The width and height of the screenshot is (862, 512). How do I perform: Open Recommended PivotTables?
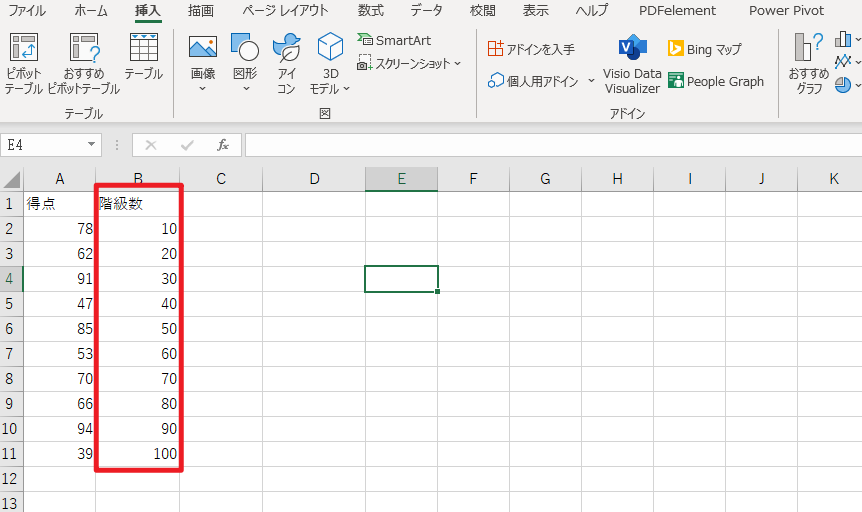(x=84, y=63)
